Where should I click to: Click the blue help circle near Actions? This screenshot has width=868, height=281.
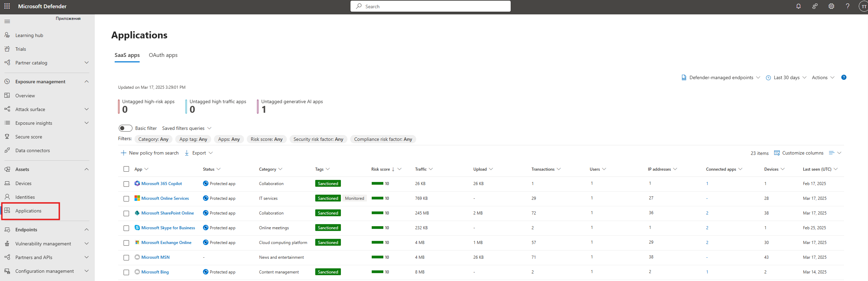click(844, 77)
